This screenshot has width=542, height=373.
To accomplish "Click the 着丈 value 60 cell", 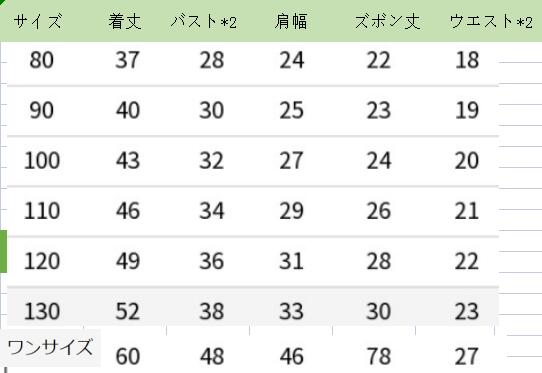I will click(128, 356).
